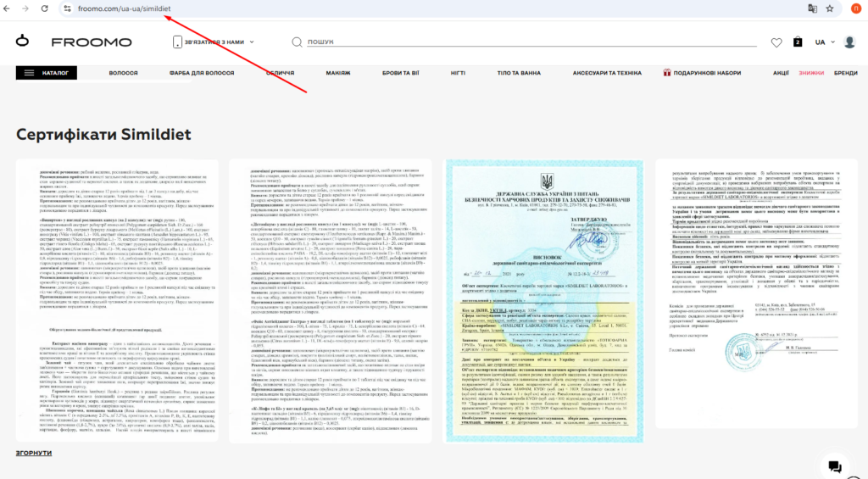Click the search magnifier icon

click(x=297, y=42)
